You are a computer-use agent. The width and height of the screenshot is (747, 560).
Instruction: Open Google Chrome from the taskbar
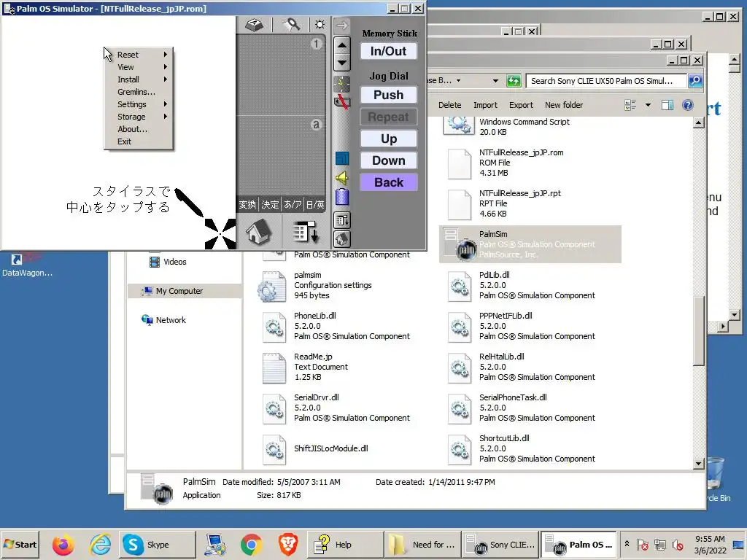(251, 544)
